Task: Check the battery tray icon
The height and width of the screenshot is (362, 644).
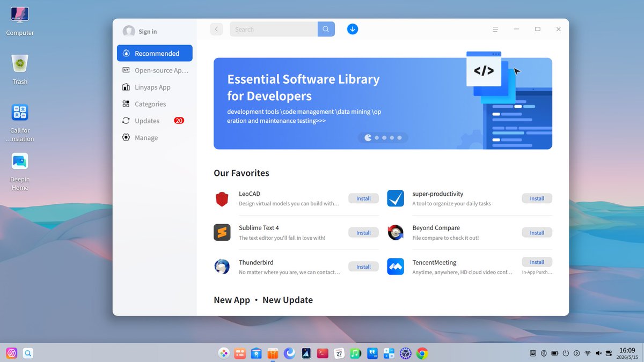Action: (x=555, y=353)
